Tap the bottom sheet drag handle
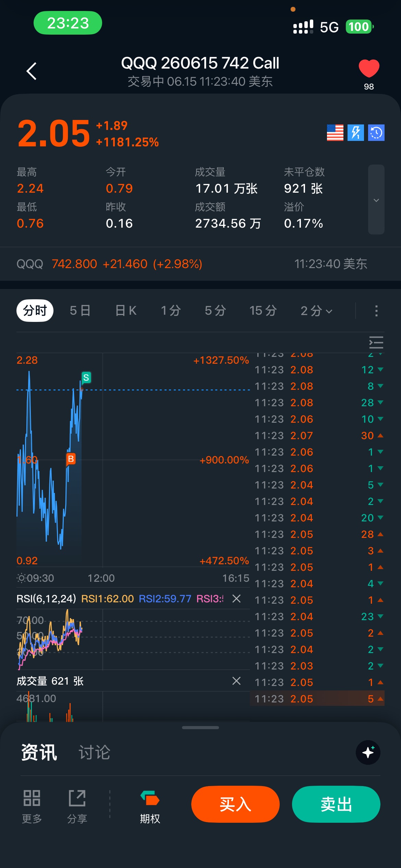Screen dimensions: 401x868 tap(200, 727)
